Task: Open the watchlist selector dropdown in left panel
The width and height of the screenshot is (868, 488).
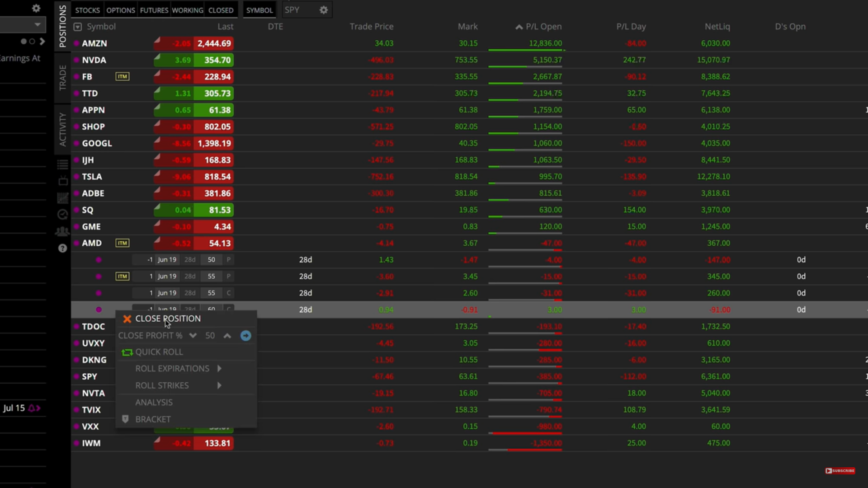Action: point(23,25)
